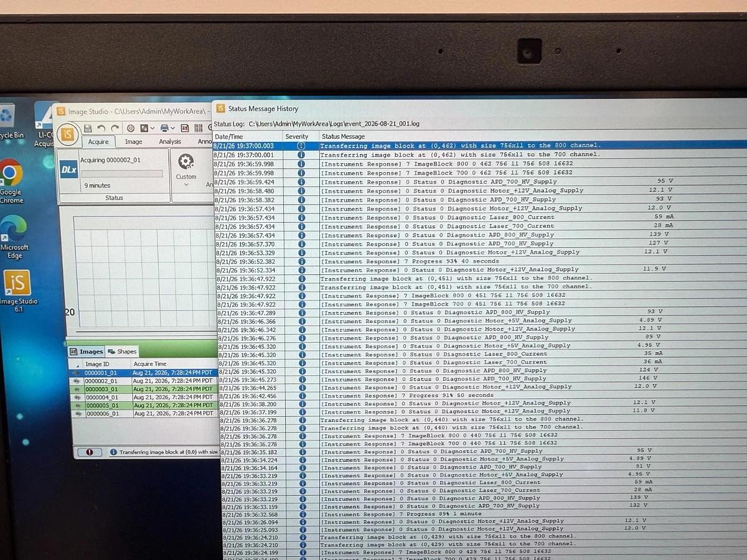
Task: Click the four-square grid view icon
Action: point(199,128)
